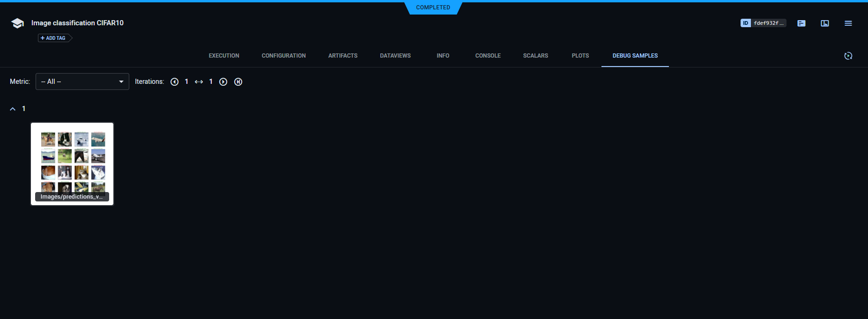868x319 pixels.
Task: Open the Metric dropdown set to All
Action: click(82, 82)
